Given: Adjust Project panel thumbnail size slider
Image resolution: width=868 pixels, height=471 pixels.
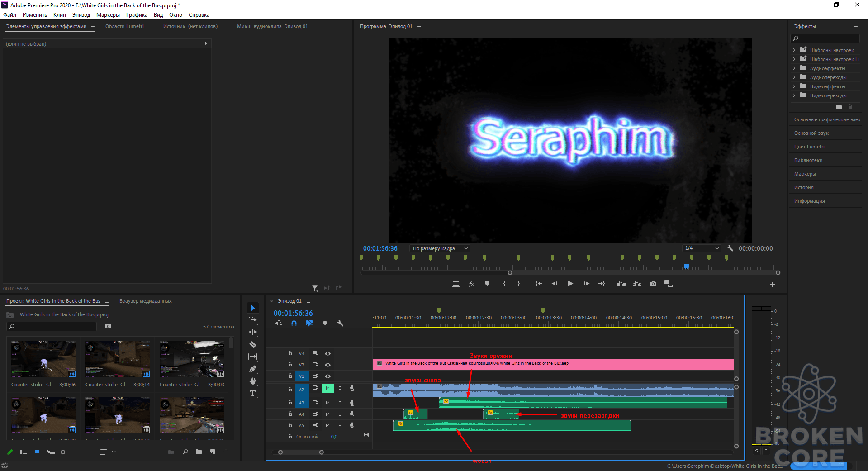Looking at the screenshot, I should click(x=76, y=452).
